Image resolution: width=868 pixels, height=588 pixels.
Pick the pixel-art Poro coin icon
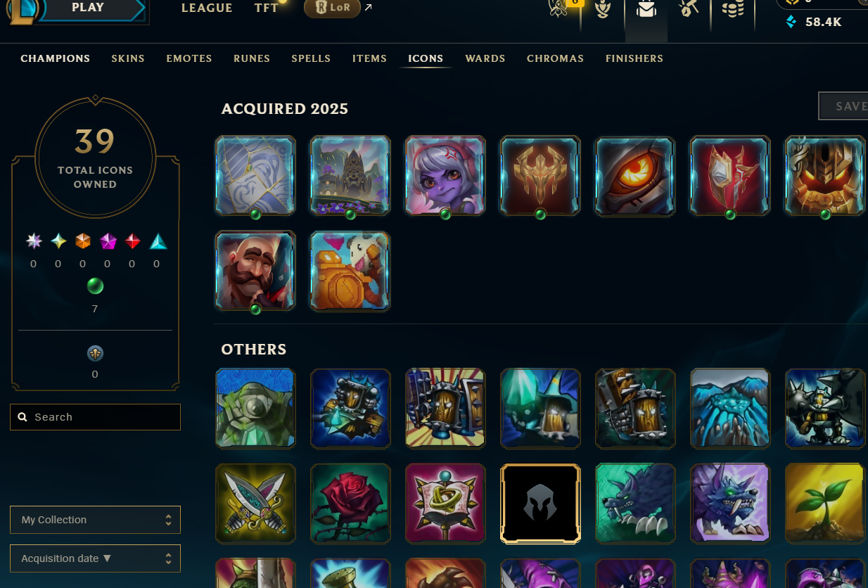click(350, 271)
